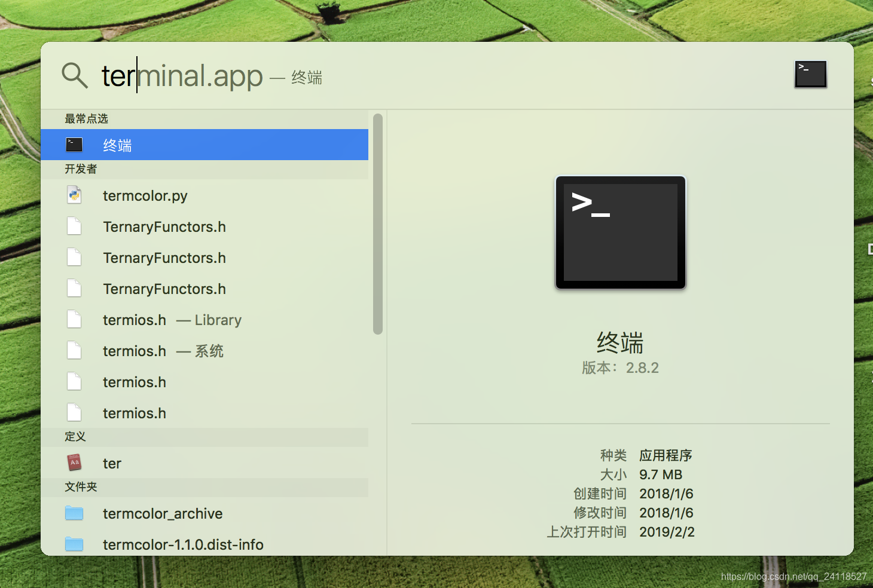Click folder icon of termcolor-1.1.0.dist-info

pyautogui.click(x=74, y=544)
